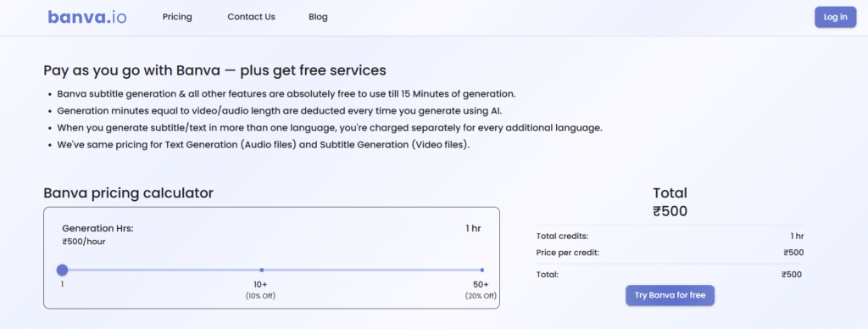868x329 pixels.
Task: Click the Try Banva for free button
Action: point(670,295)
